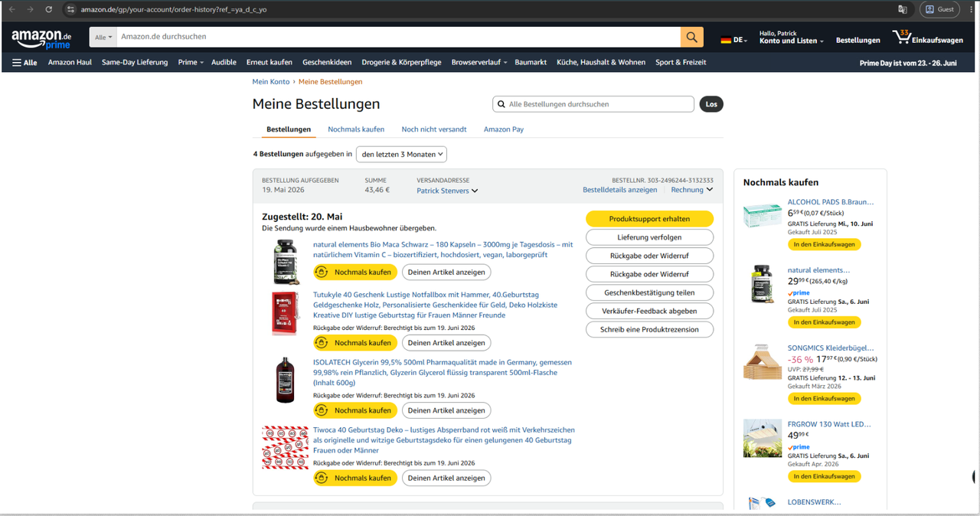Expand the Rechnung dropdown

click(x=692, y=190)
